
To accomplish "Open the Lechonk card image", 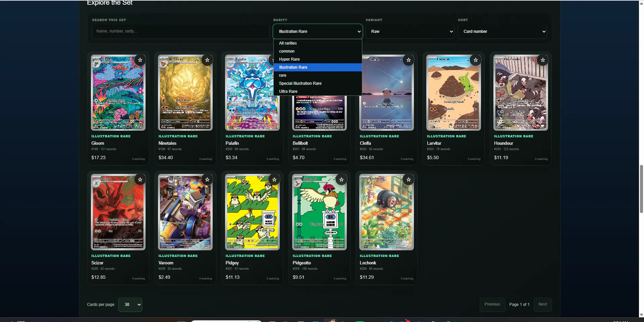I will pos(386,212).
